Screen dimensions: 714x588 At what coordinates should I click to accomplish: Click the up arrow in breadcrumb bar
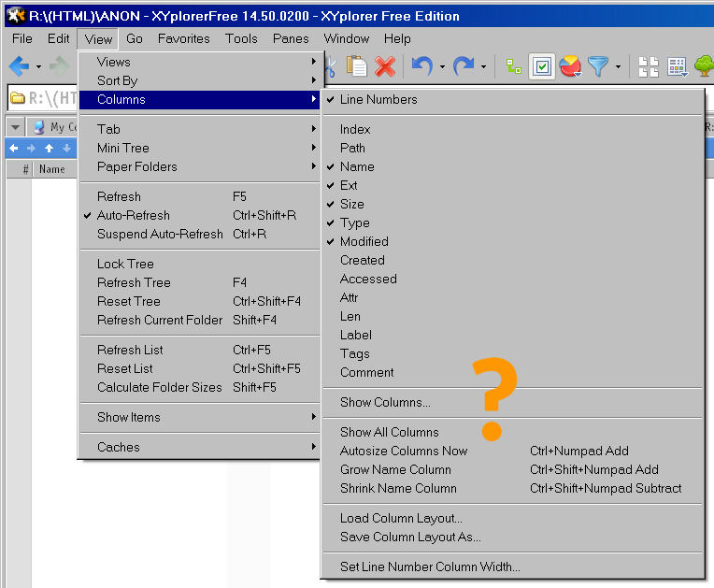pos(50,148)
